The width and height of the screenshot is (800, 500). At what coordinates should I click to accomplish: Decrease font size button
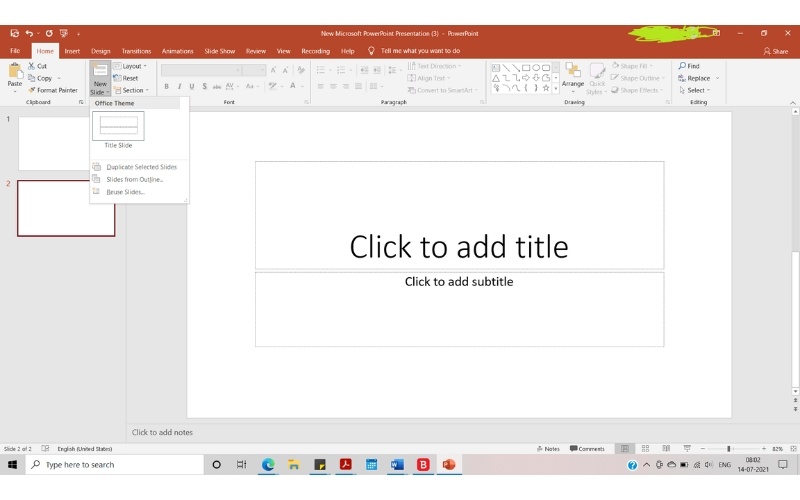(285, 70)
